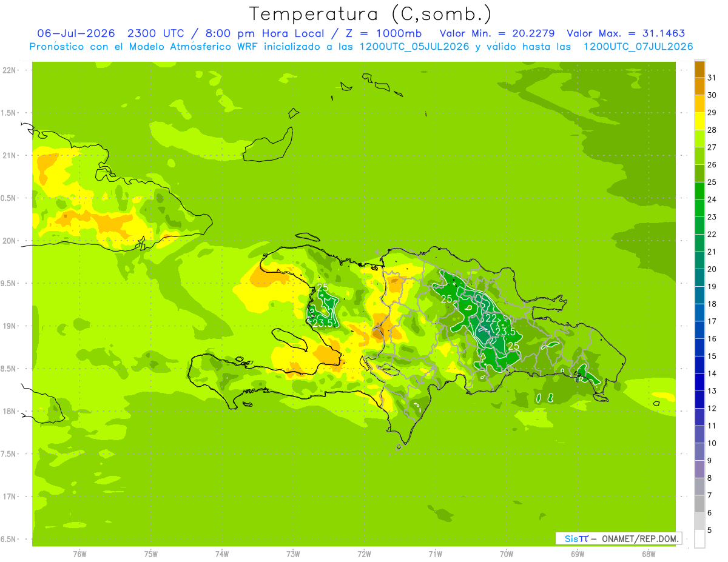Pick the colorbar band between 20 and 21

click(699, 261)
